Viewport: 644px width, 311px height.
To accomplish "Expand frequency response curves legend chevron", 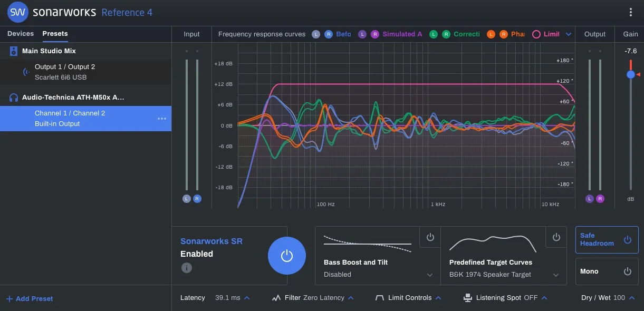I will 569,34.
